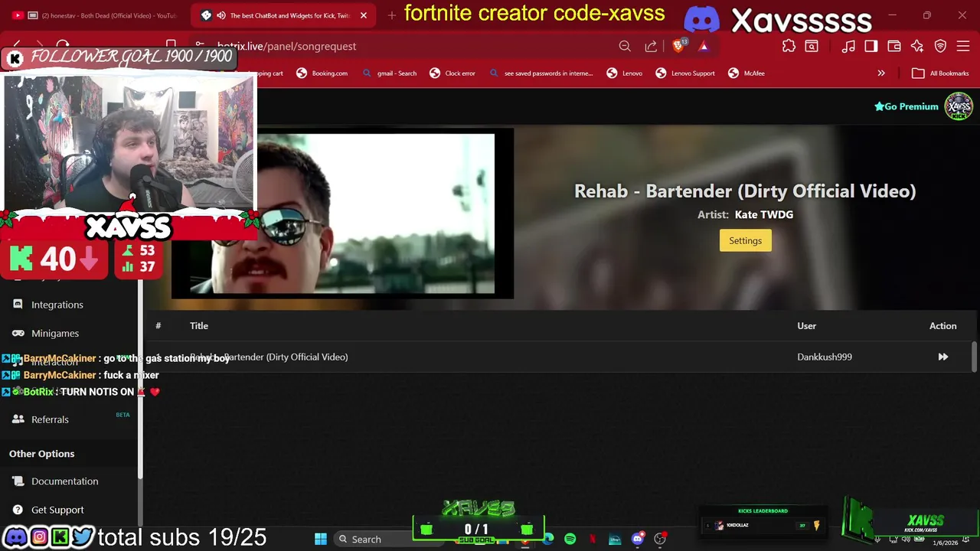
Task: Click the Referrals people icon
Action: pyautogui.click(x=18, y=419)
